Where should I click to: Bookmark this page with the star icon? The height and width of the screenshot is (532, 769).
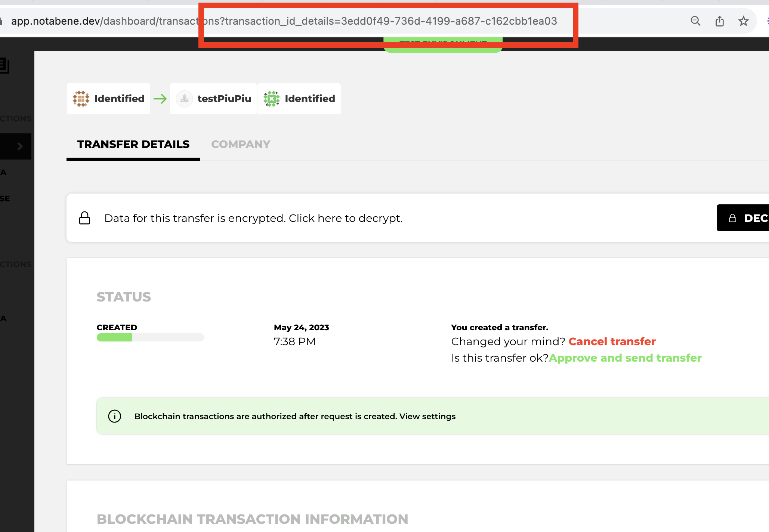[x=743, y=21]
